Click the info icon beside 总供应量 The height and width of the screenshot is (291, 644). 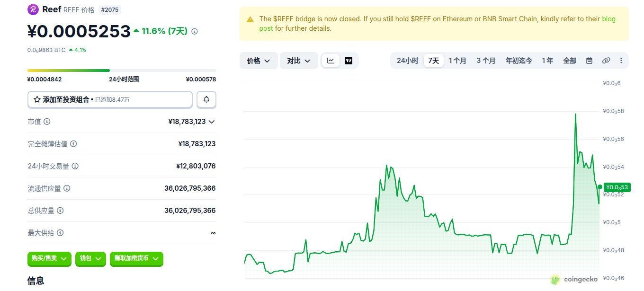(x=60, y=211)
